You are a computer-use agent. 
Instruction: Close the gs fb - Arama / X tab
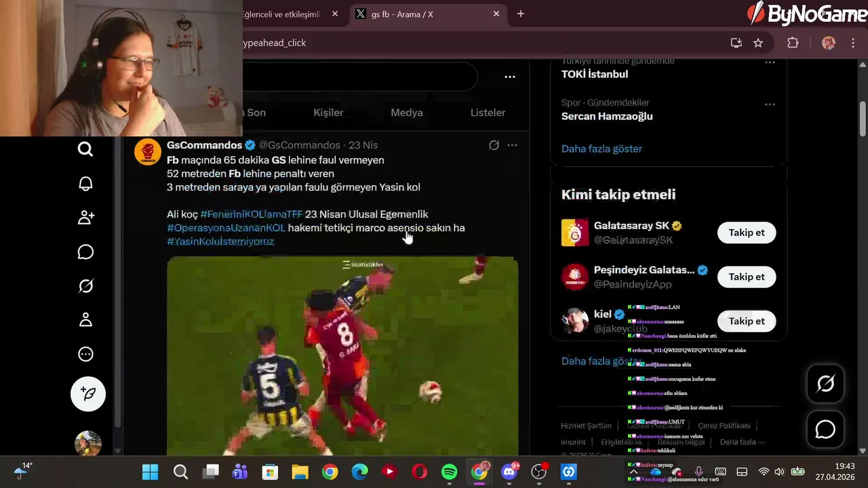[x=496, y=14]
